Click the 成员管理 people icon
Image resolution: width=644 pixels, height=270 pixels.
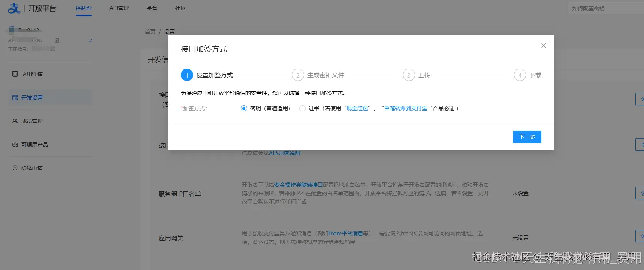(x=15, y=121)
